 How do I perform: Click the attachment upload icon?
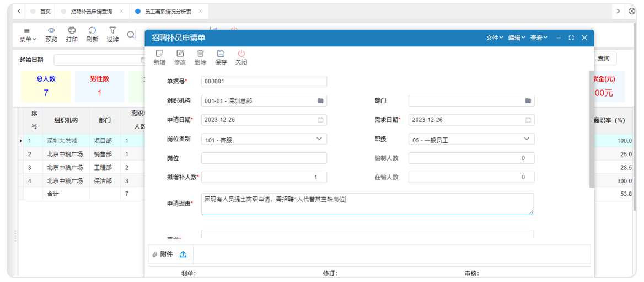pyautogui.click(x=183, y=254)
